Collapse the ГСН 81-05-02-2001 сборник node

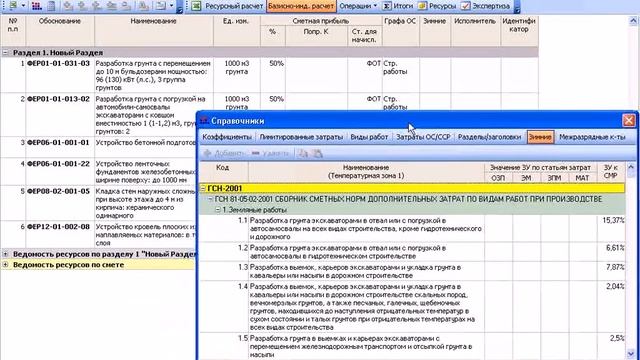(210, 199)
